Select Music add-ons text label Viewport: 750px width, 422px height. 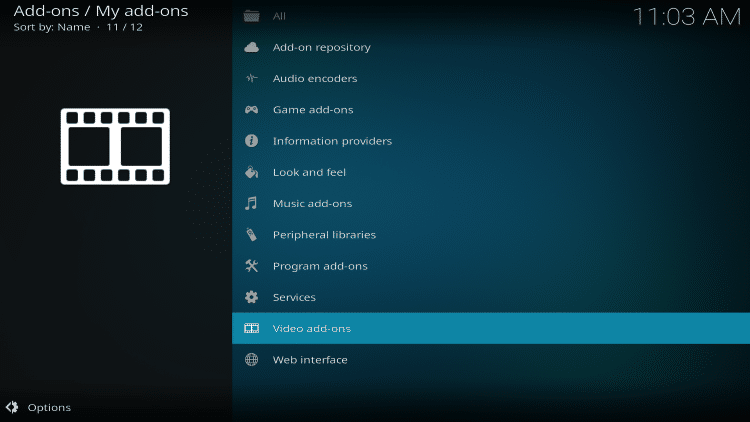coord(312,204)
